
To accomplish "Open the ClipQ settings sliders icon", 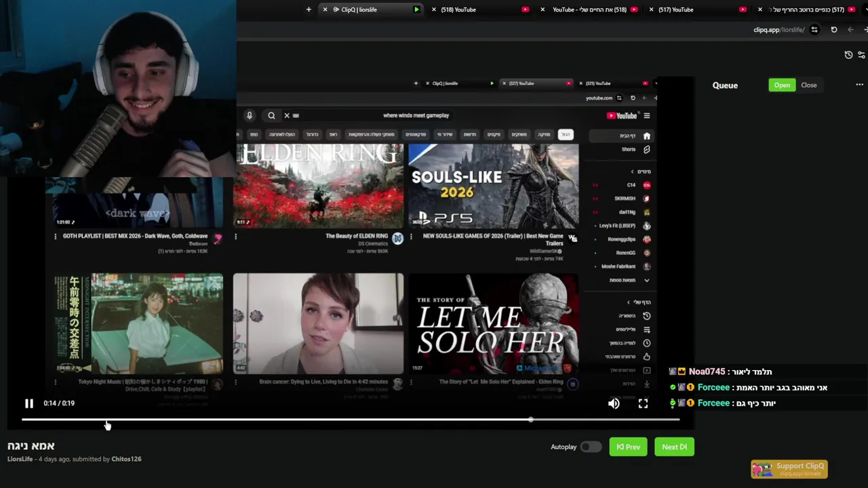I will (861, 55).
